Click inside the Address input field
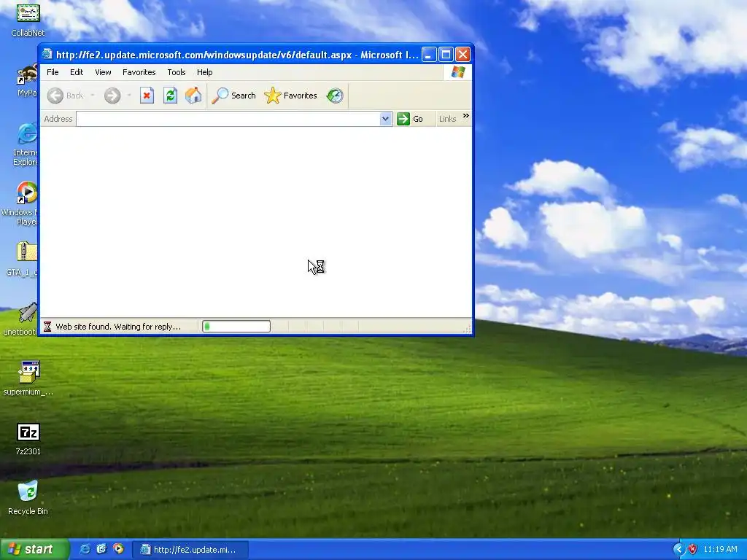The height and width of the screenshot is (560, 747). [228, 119]
